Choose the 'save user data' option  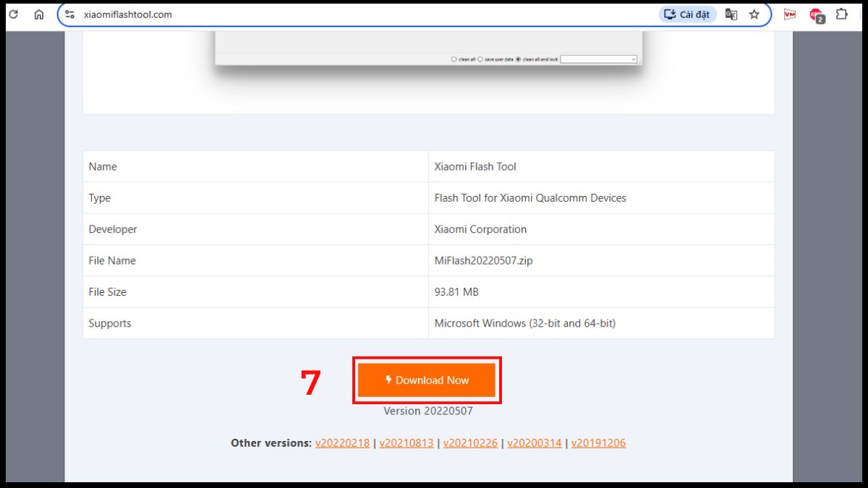tap(480, 59)
